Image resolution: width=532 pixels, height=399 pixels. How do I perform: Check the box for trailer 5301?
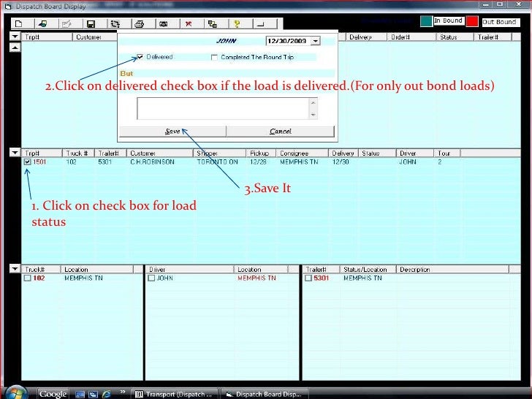[308, 278]
